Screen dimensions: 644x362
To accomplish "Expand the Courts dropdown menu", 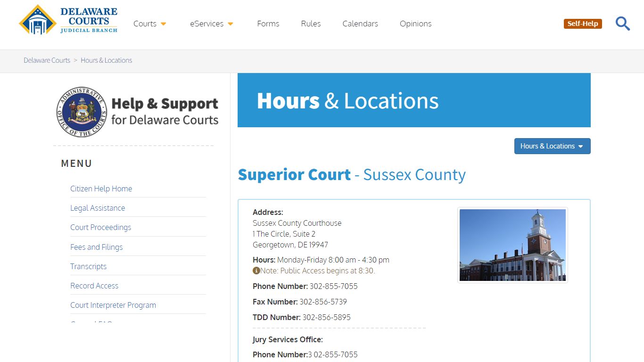I will pyautogui.click(x=150, y=24).
